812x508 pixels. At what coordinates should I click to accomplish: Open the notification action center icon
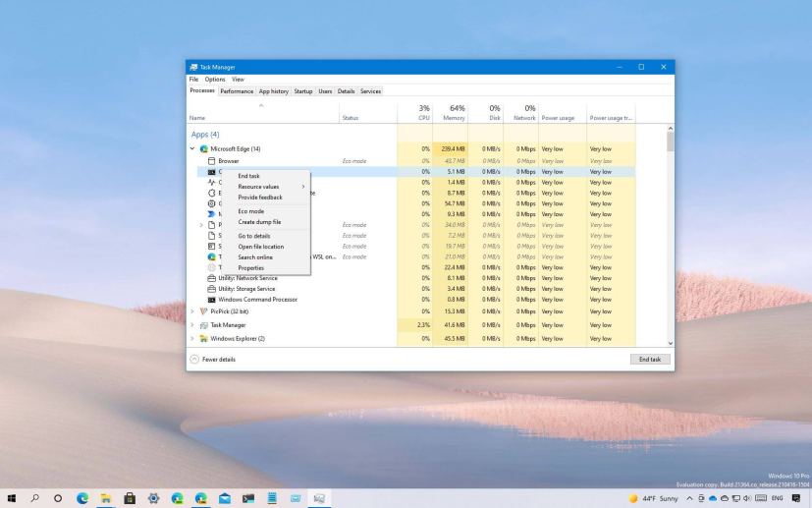[796, 499]
